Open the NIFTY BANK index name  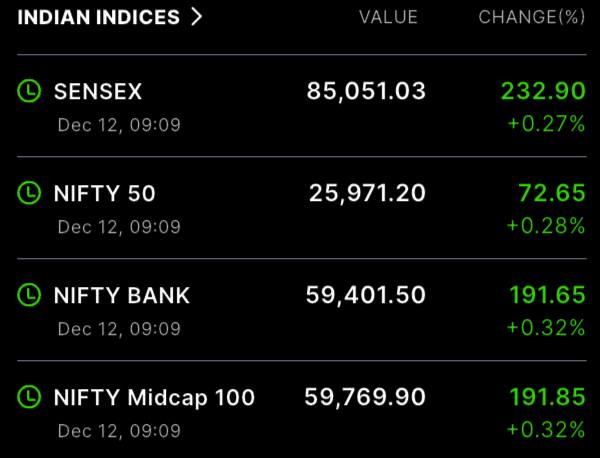click(x=121, y=295)
